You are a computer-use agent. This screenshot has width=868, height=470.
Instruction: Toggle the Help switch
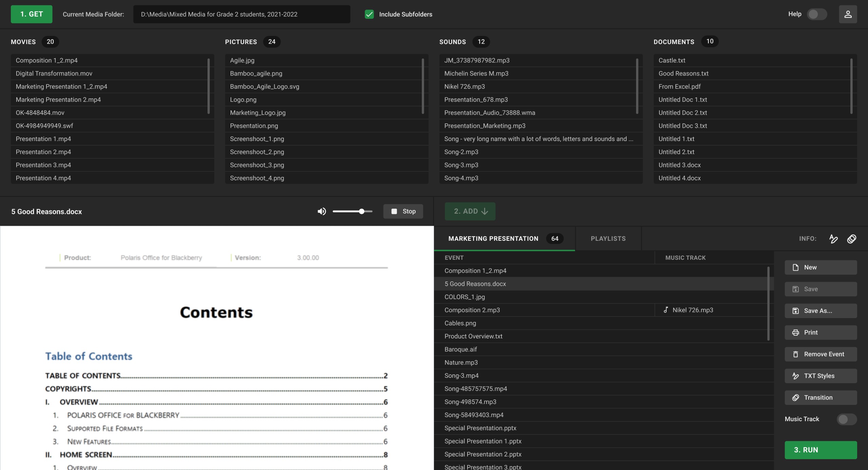click(x=816, y=14)
